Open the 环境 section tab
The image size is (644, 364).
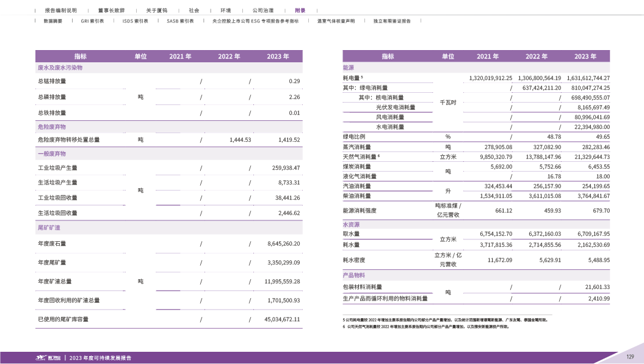[x=226, y=11]
